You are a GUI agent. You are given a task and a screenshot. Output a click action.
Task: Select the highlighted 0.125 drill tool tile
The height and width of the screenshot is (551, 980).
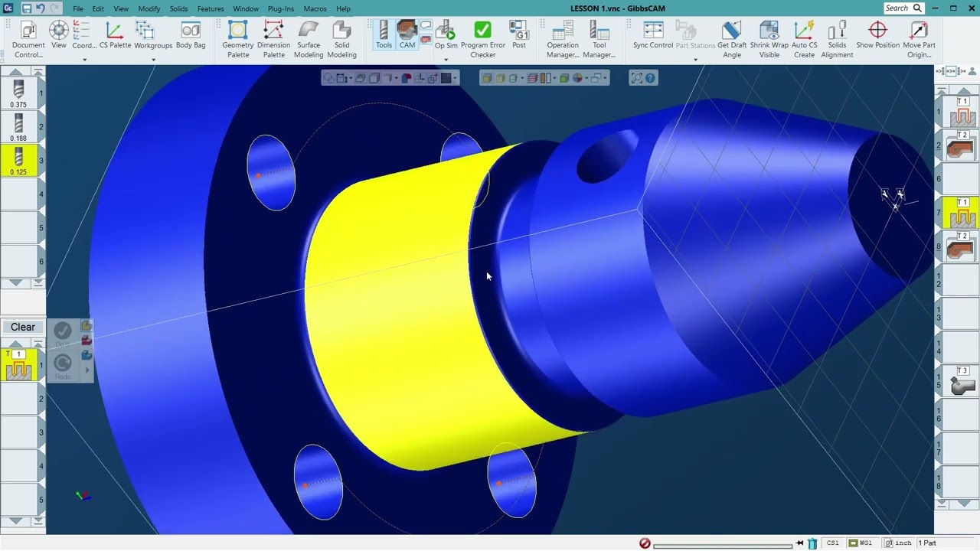tap(18, 161)
